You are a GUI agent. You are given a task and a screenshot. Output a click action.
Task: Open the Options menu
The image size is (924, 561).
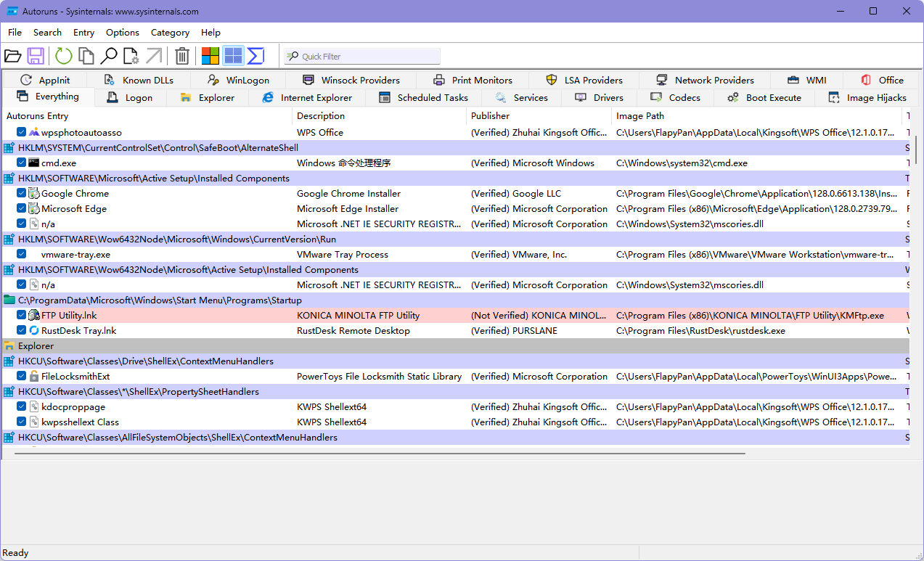pyautogui.click(x=122, y=33)
